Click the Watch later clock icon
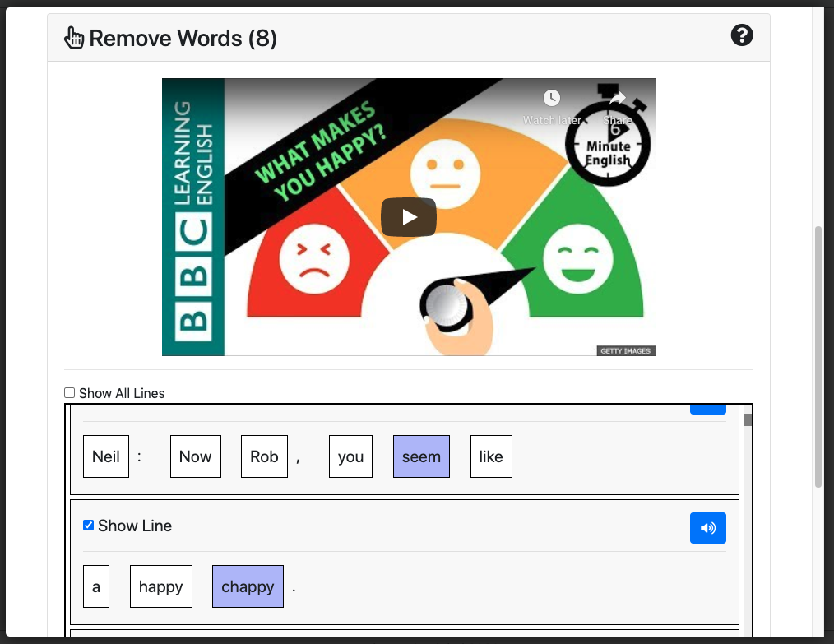This screenshot has height=644, width=834. click(x=551, y=99)
